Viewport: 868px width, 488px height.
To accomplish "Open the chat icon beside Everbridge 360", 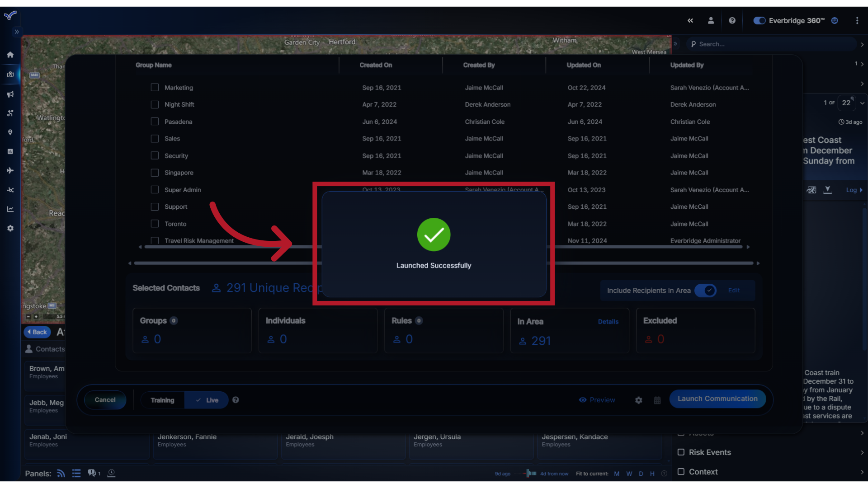I will 835,20.
